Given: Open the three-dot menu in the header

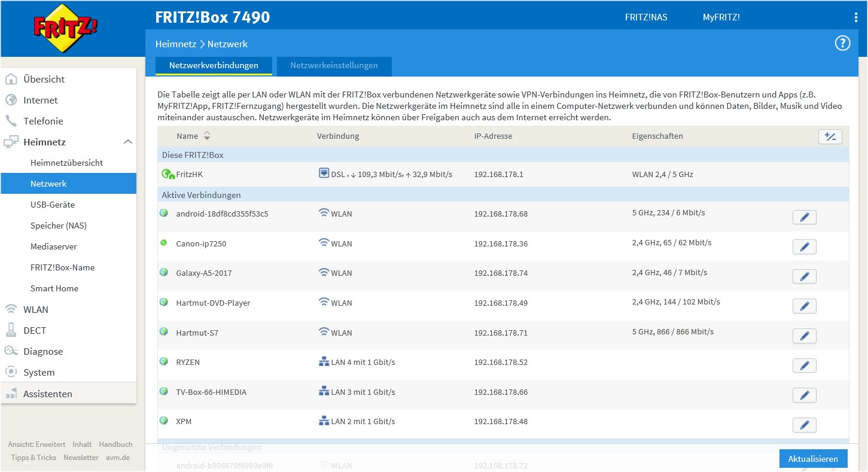Looking at the screenshot, I should click(x=856, y=17).
